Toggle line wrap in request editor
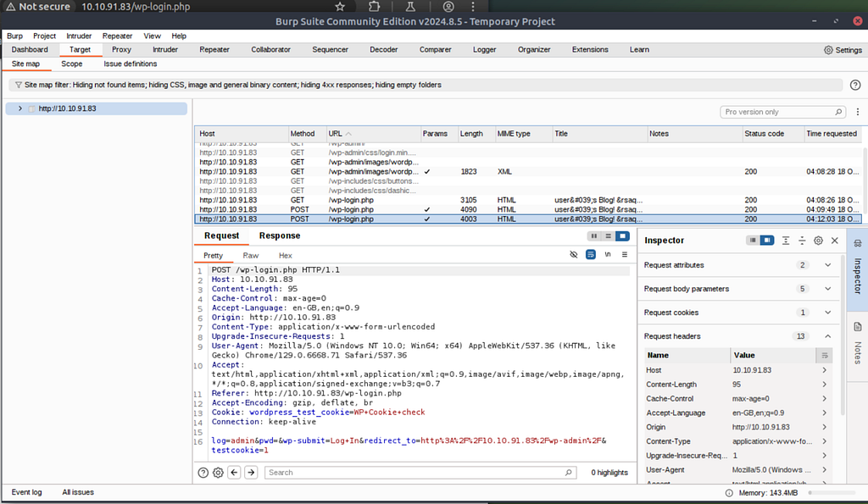Viewport: 868px width, 504px height. tap(591, 254)
